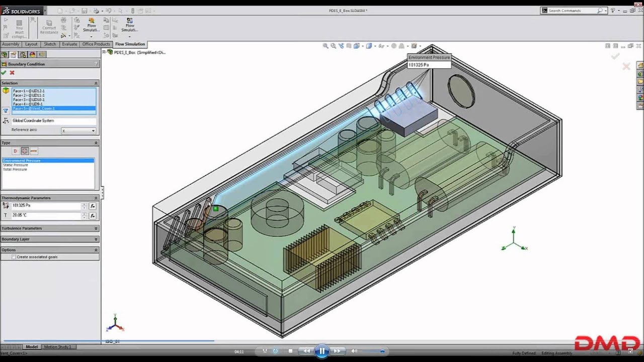Viewport: 644px width, 362px height.
Task: Click the temperature value field 20.05 °C
Action: coord(46,215)
